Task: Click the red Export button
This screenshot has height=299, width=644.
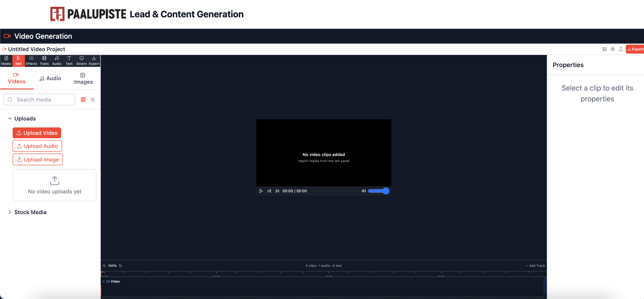Action: point(635,49)
